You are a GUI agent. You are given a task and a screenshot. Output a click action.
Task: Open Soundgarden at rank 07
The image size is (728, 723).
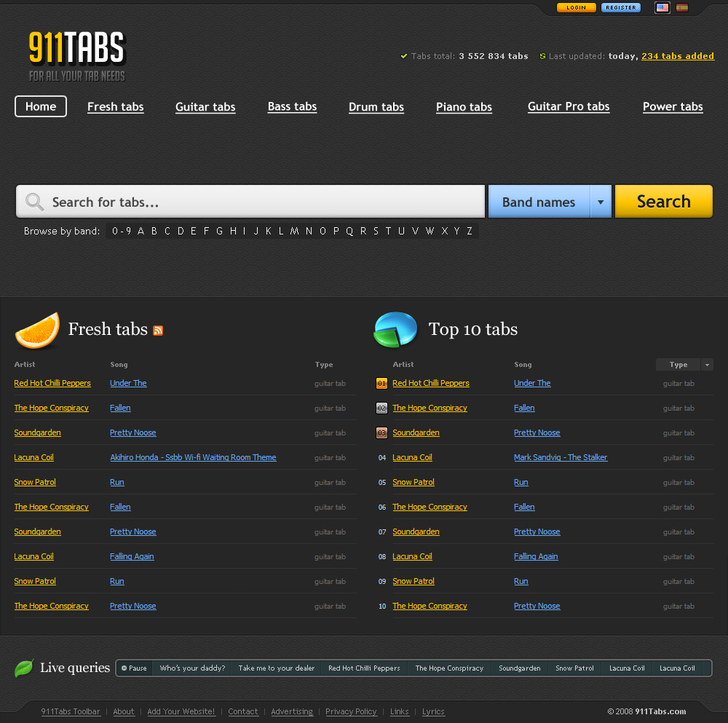pyautogui.click(x=416, y=532)
